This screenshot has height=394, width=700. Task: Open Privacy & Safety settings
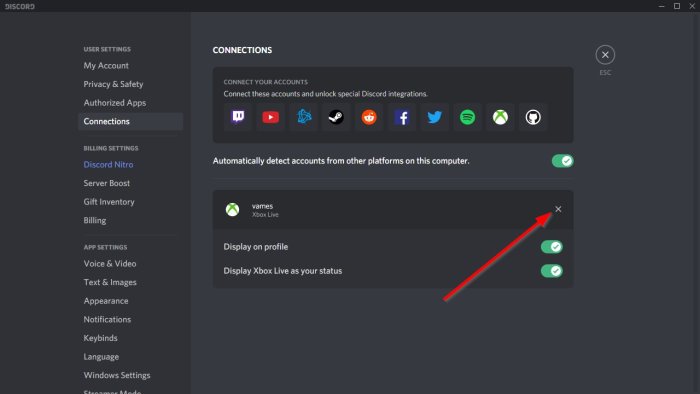[130, 84]
